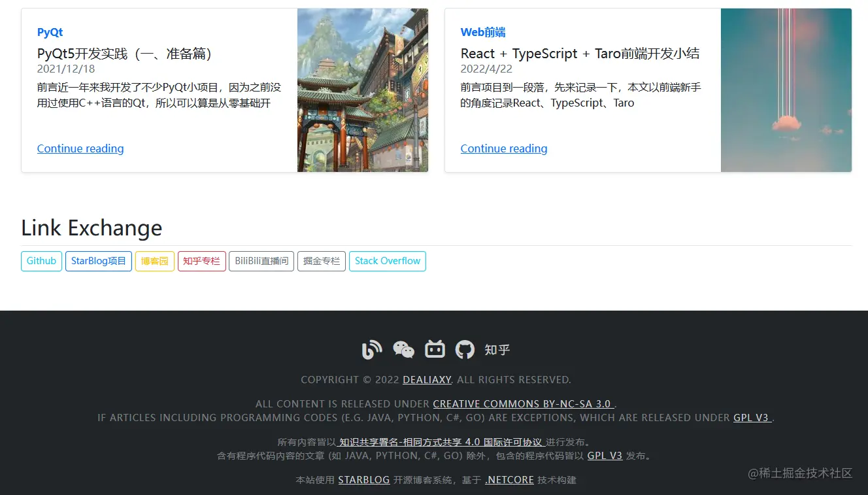Open the blog RSS feed icon in footer
The image size is (868, 495).
click(371, 350)
